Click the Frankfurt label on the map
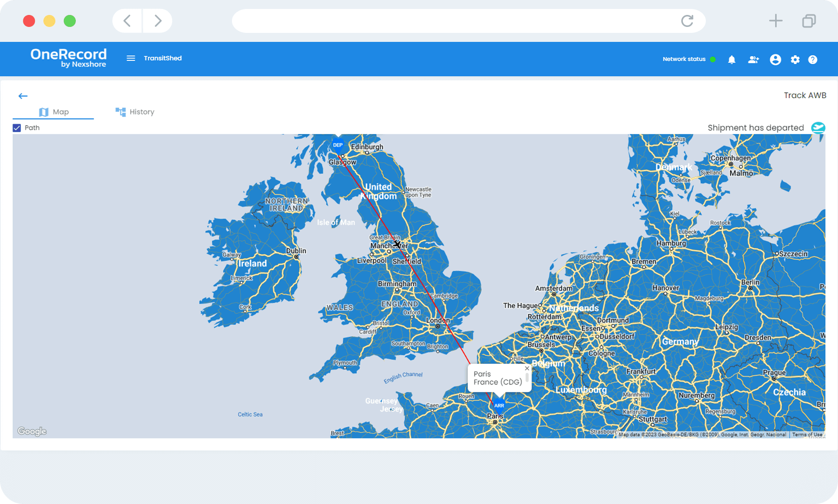The image size is (838, 504). coord(641,371)
